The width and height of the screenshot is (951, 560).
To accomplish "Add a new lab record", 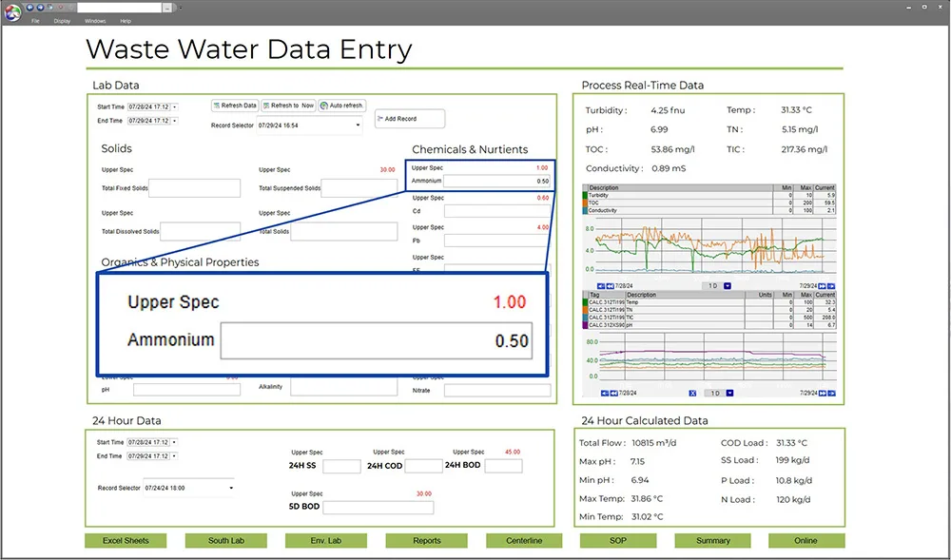I will pos(409,119).
